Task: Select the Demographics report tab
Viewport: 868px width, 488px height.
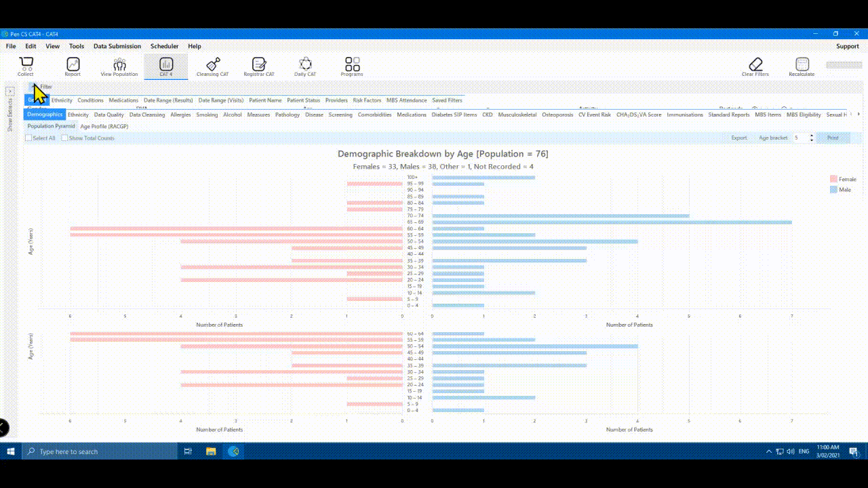Action: tap(45, 115)
